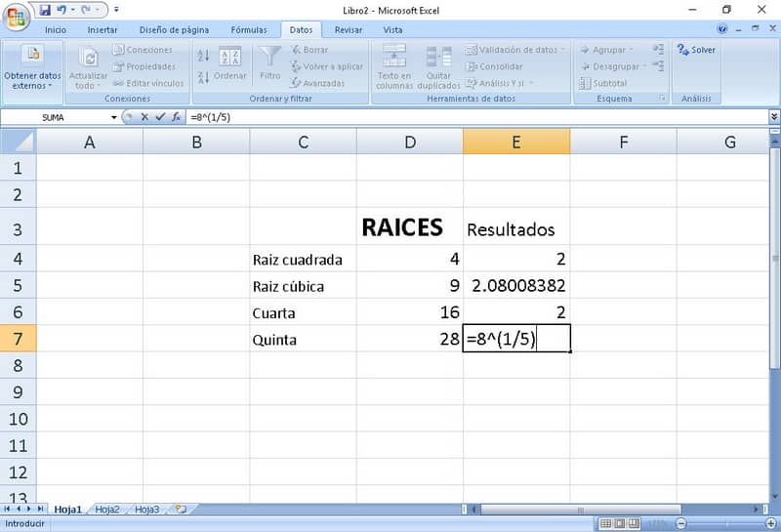
Task: Open Análisis Y si dropdown
Action: point(500,83)
